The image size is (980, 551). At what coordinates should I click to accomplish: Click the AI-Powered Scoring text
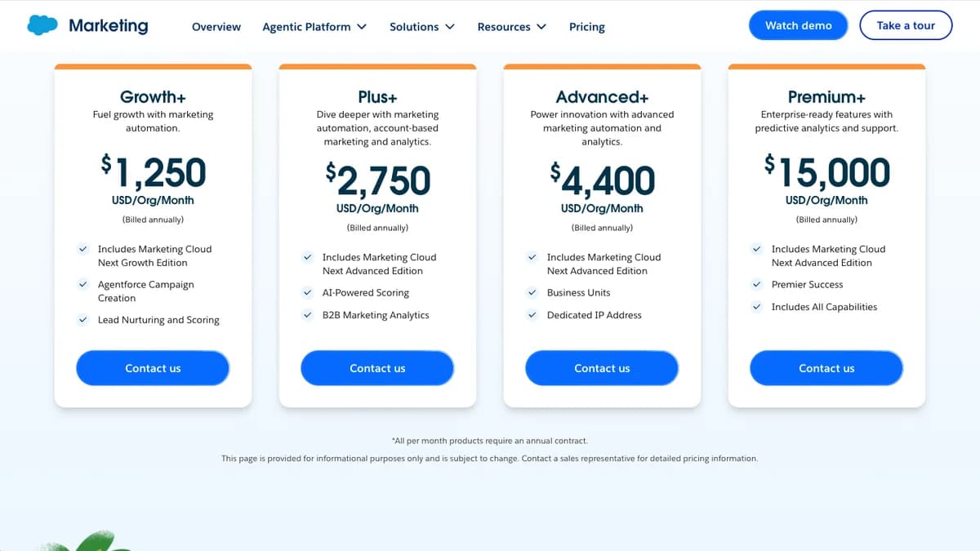pos(366,292)
